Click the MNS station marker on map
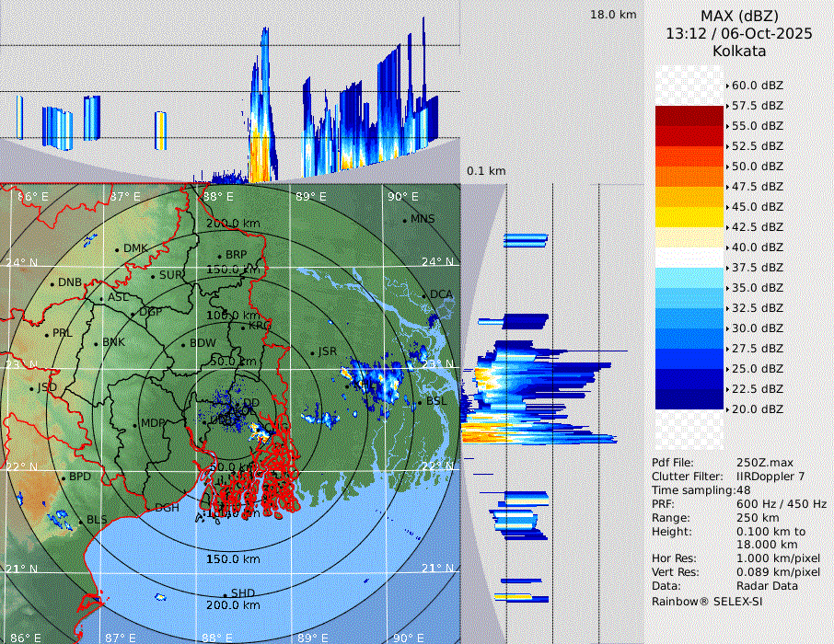834x644 pixels. tap(405, 220)
